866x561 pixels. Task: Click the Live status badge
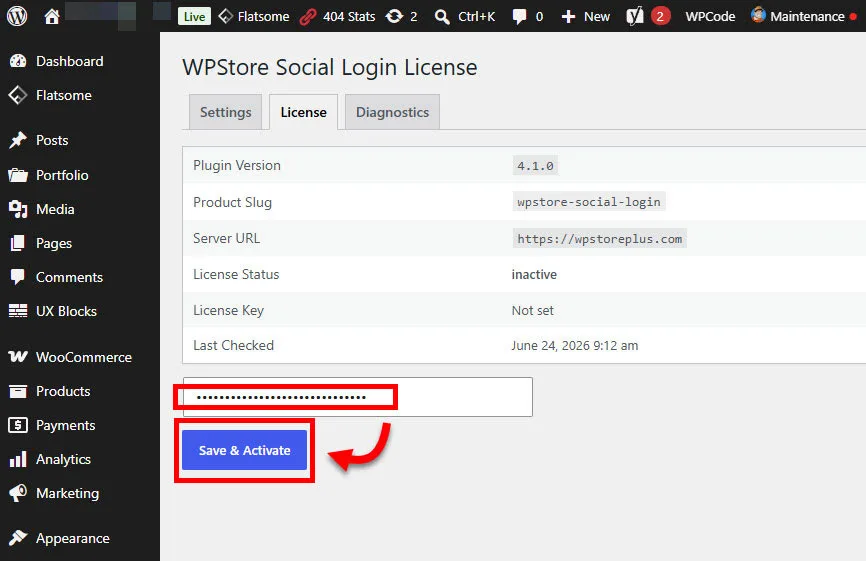[194, 17]
